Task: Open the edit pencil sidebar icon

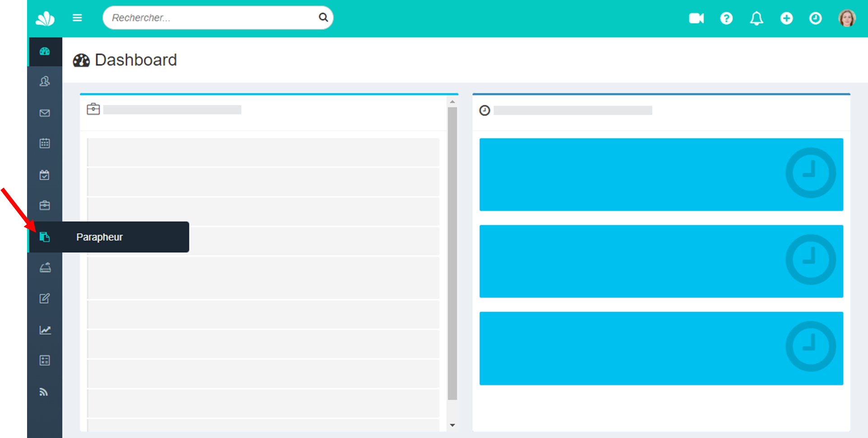Action: (x=45, y=298)
